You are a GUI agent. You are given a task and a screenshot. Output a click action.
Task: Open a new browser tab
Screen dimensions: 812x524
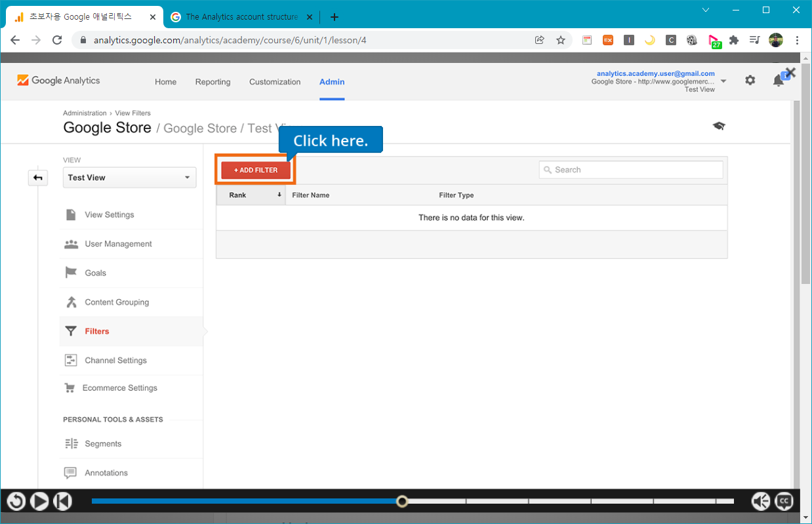[x=335, y=17]
